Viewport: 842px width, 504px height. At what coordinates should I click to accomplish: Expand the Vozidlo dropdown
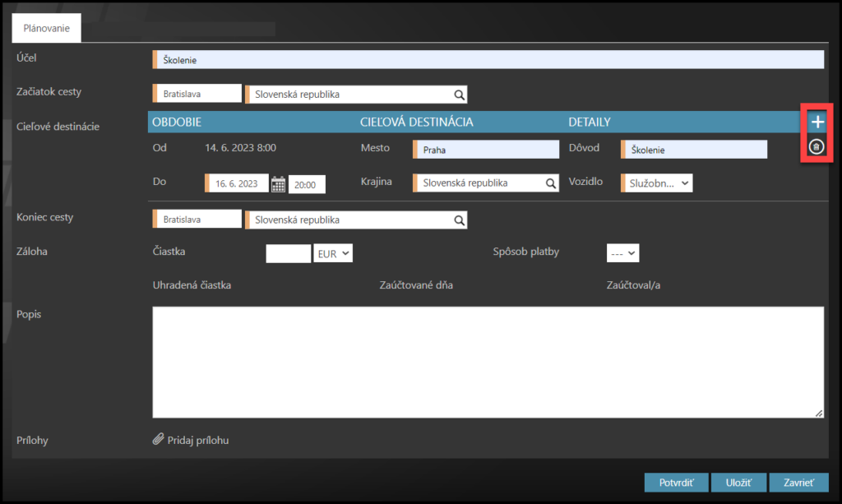point(657,183)
